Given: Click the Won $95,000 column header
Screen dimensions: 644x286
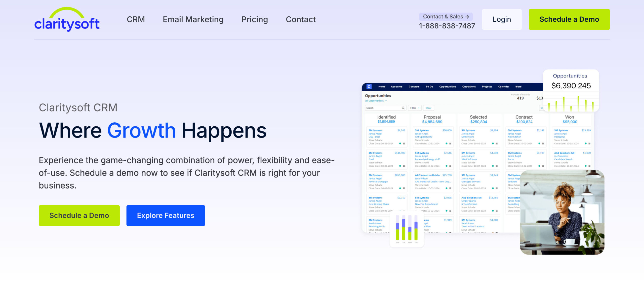Looking at the screenshot, I should click(570, 119).
